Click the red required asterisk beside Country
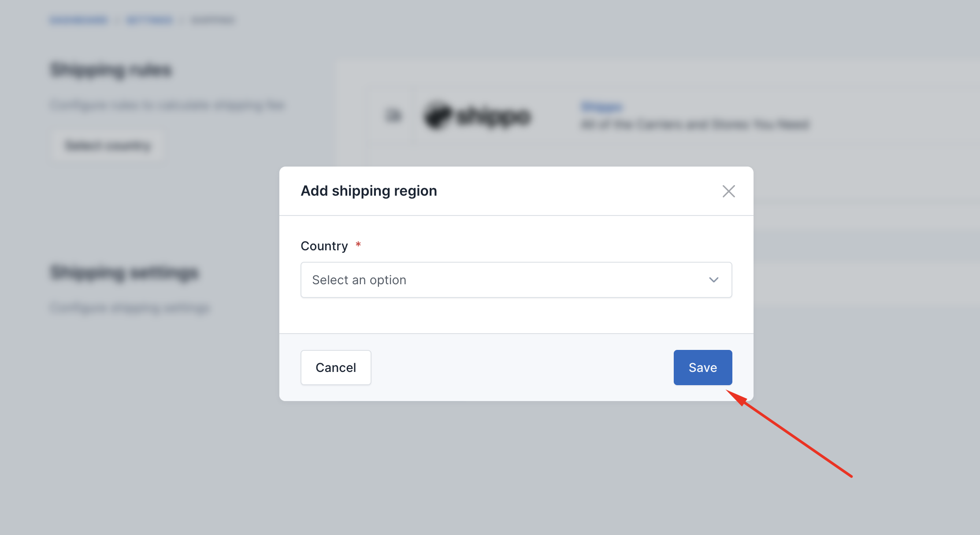 pyautogui.click(x=358, y=245)
